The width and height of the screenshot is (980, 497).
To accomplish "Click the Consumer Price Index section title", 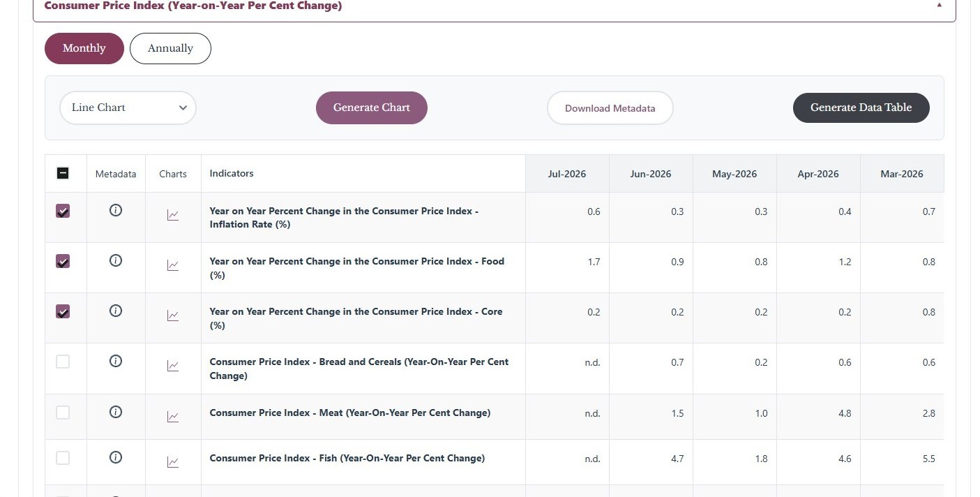I will 193,6.
